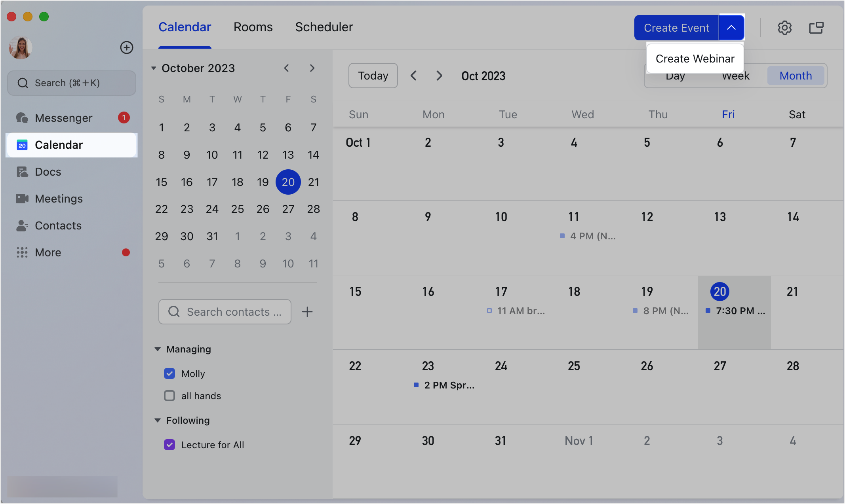Click the Today button
This screenshot has width=845, height=504.
373,76
